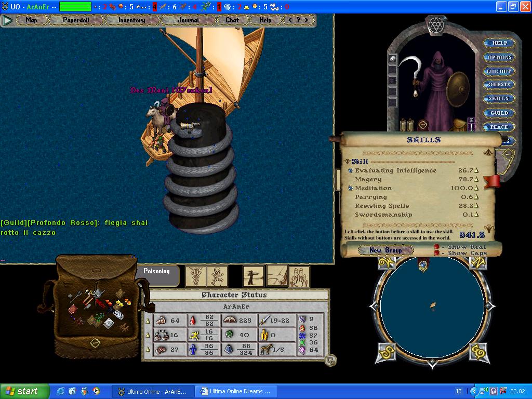Click the LOG OUT button
532x399 pixels.
click(x=499, y=71)
